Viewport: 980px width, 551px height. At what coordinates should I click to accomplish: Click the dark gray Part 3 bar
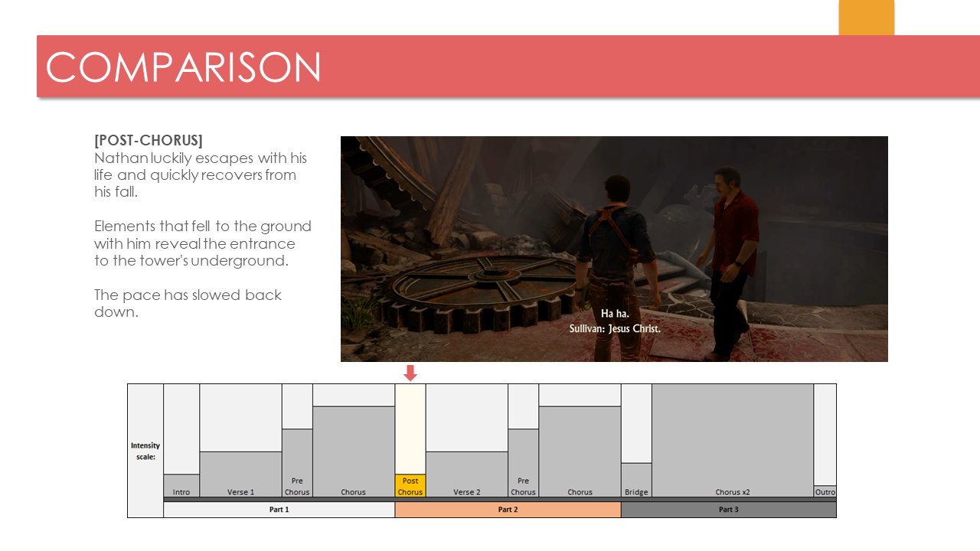[x=728, y=510]
